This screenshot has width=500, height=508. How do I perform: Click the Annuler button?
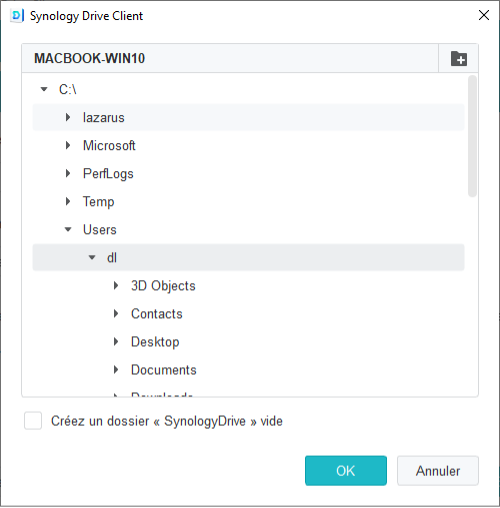click(x=438, y=471)
